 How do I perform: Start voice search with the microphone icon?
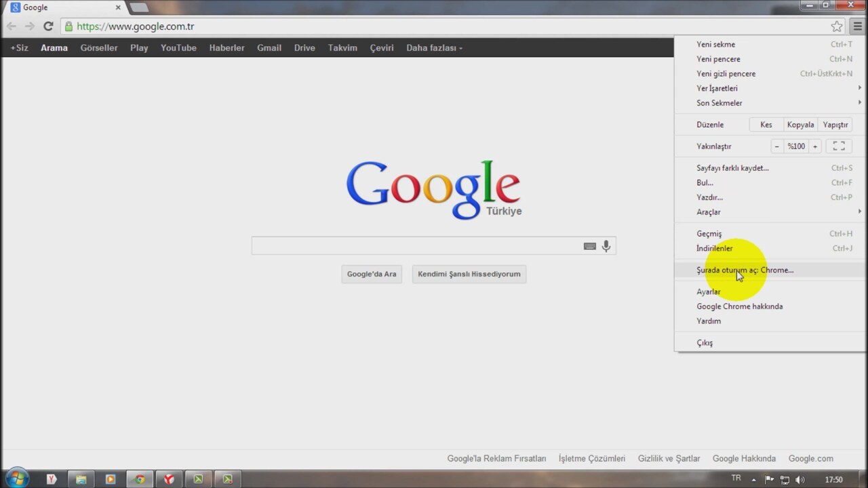606,246
